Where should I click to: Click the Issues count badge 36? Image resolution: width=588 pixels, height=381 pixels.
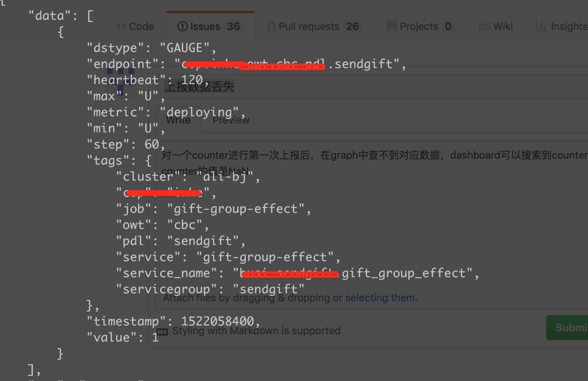(234, 27)
